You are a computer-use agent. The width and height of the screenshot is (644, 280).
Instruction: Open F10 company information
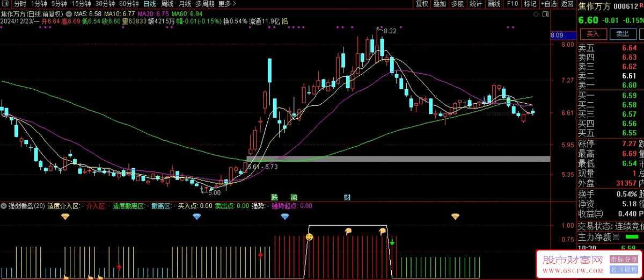click(512, 4)
